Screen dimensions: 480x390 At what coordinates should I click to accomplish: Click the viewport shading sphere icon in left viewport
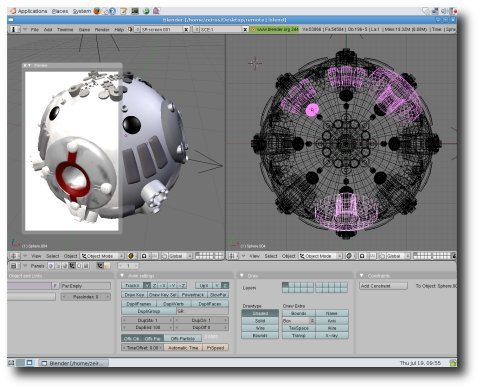(x=131, y=256)
